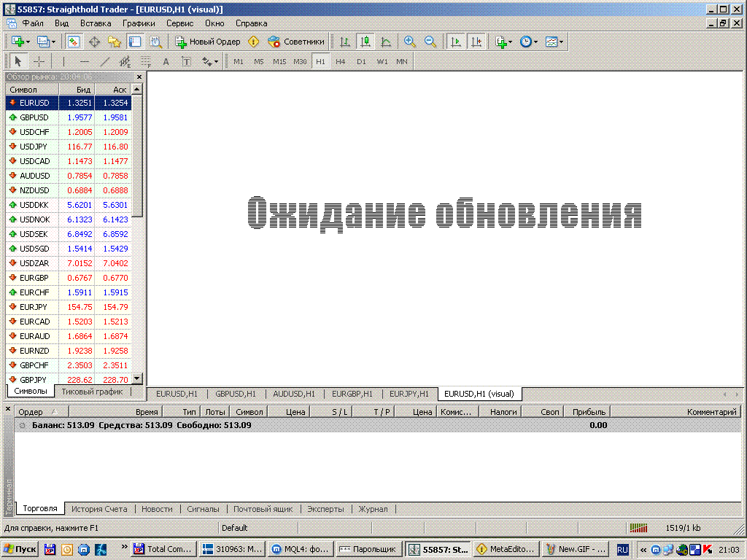This screenshot has width=747, height=560.
Task: Switch chart to candlesticks icon
Action: (x=365, y=42)
